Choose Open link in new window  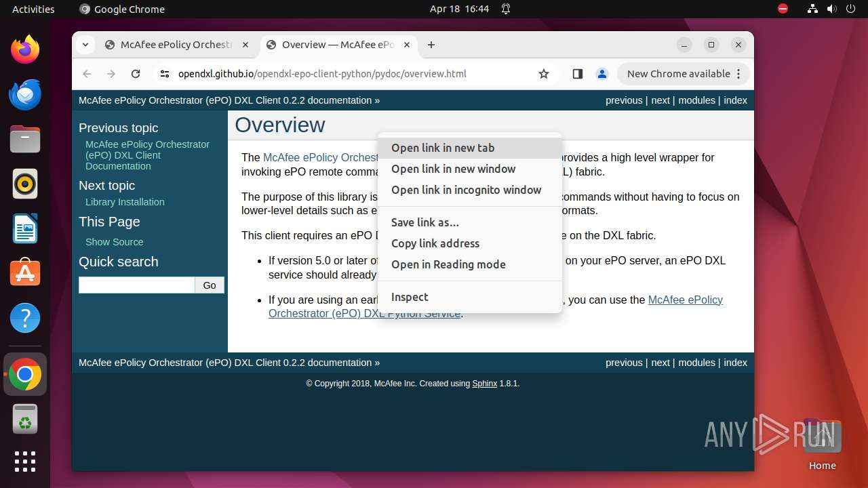pos(470,169)
